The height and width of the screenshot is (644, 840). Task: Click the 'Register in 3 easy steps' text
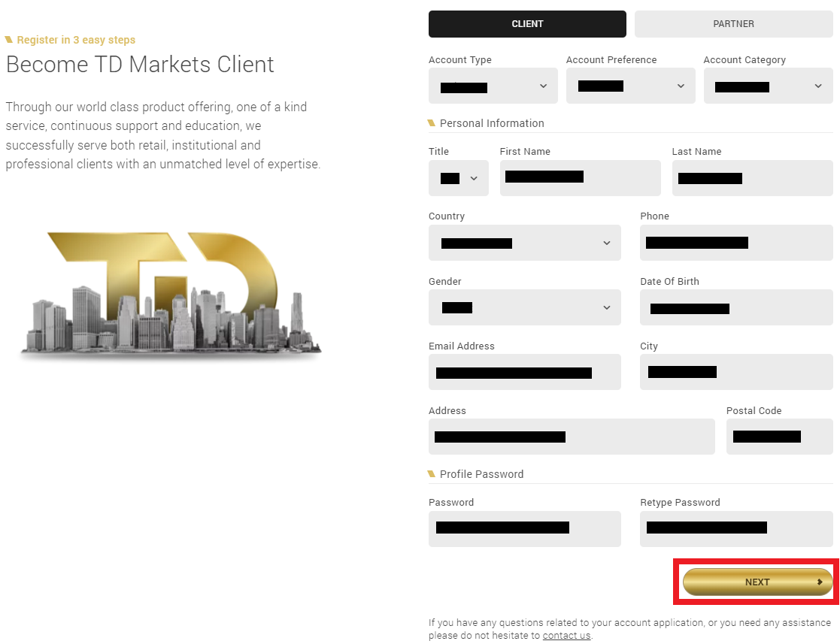point(76,40)
